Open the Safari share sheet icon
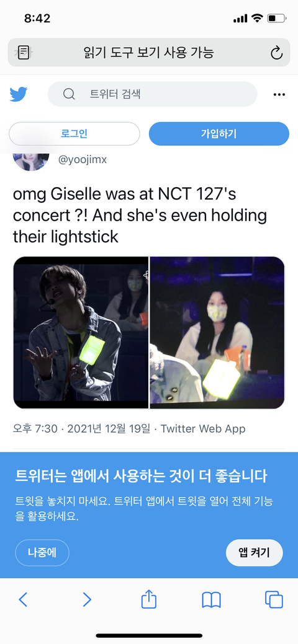Screen dimensions: 298x644 [149, 599]
